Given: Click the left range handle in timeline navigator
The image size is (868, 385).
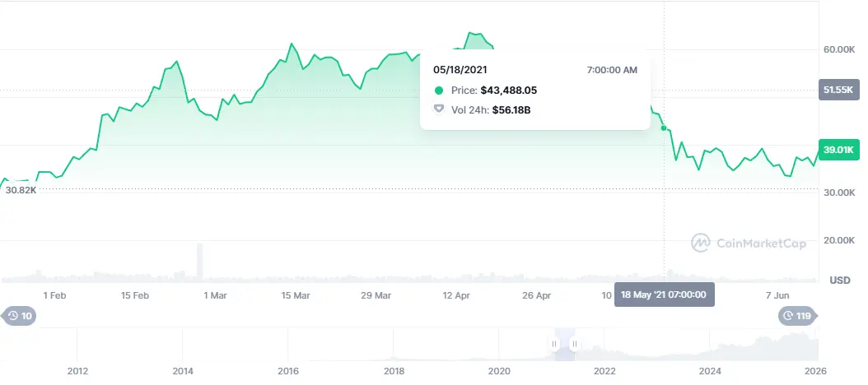Looking at the screenshot, I should point(554,344).
